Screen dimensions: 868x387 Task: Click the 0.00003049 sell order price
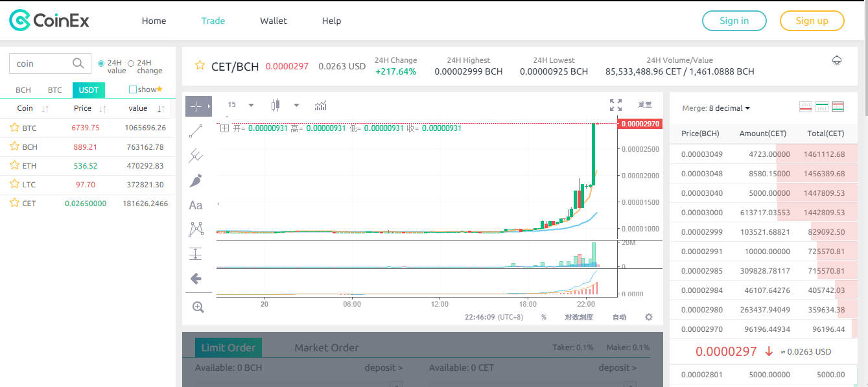(x=701, y=154)
